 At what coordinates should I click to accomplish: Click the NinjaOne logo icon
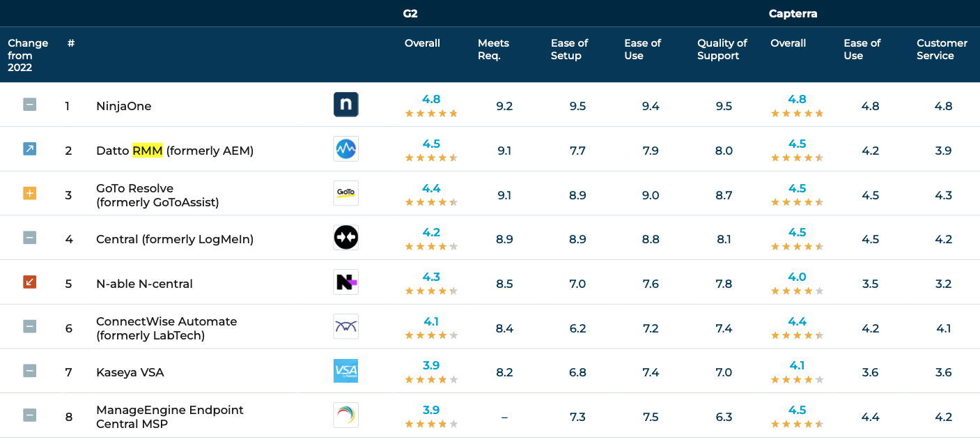click(346, 105)
